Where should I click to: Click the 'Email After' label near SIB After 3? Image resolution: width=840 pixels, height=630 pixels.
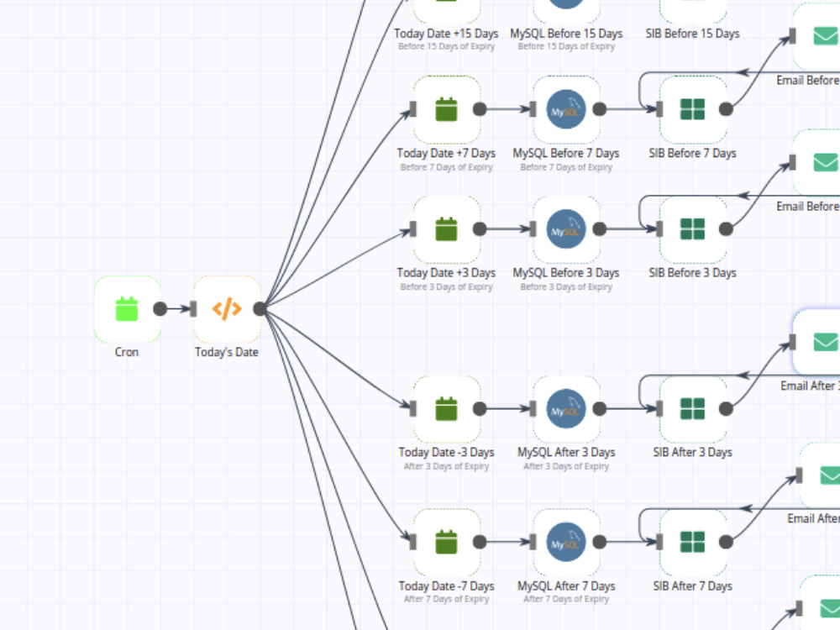[810, 386]
